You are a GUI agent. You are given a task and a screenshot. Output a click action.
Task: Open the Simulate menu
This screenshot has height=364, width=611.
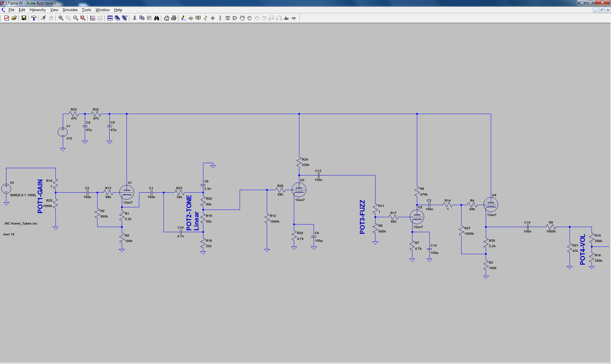pyautogui.click(x=70, y=10)
